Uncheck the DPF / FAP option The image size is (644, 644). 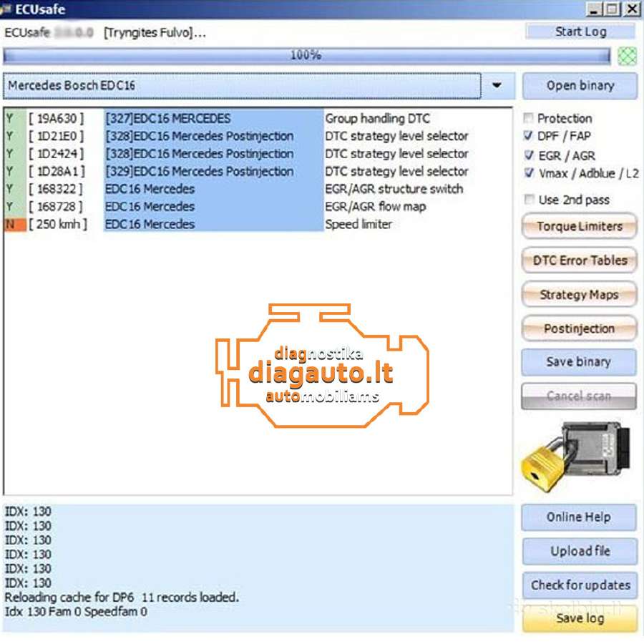[x=529, y=135]
